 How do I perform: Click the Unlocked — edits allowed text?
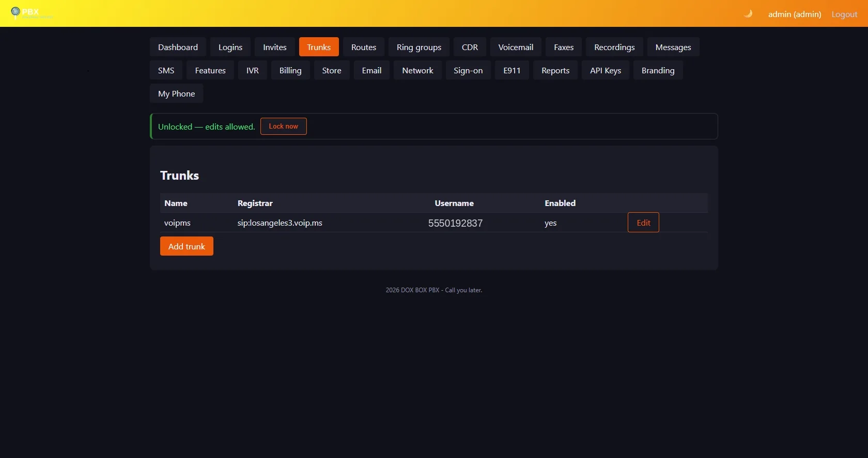(x=207, y=127)
